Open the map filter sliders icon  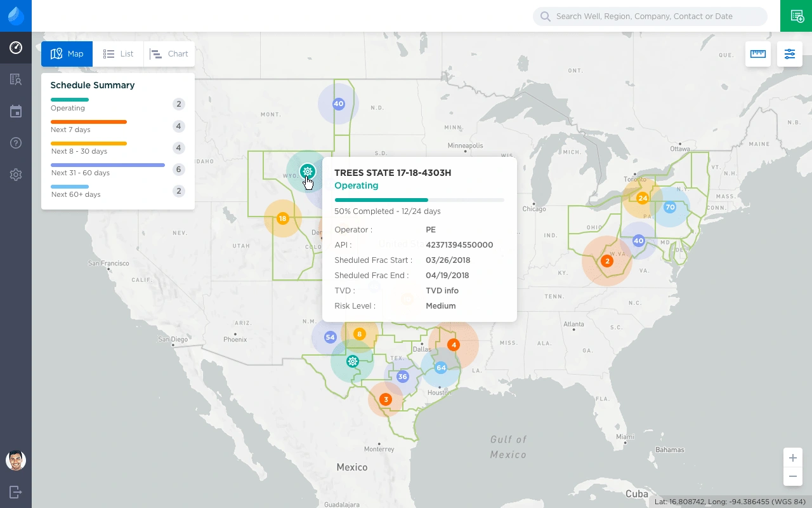click(790, 54)
